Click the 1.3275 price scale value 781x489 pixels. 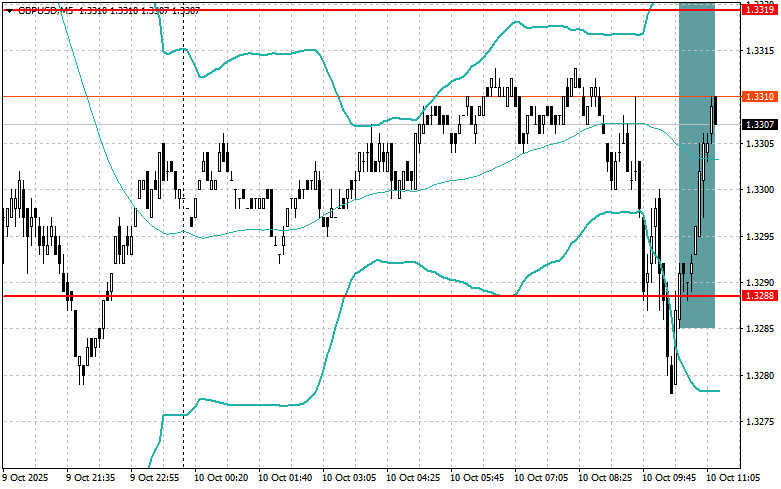761,422
